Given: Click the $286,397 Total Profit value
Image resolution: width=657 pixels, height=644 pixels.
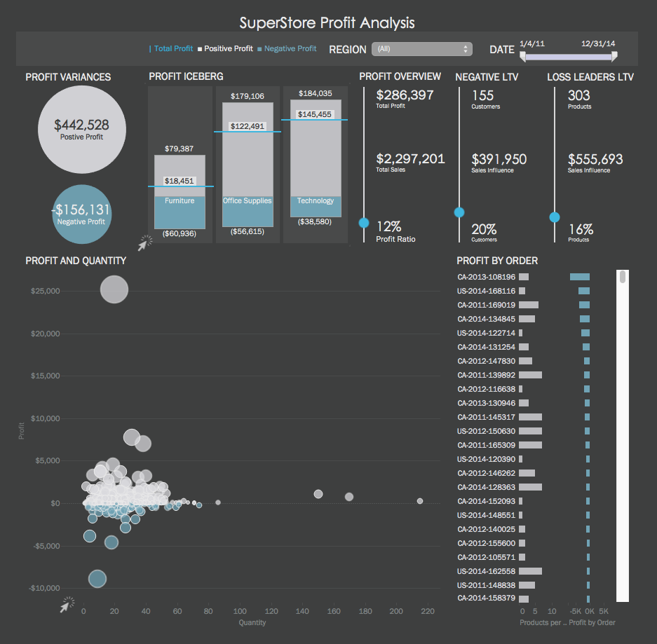Looking at the screenshot, I should (x=405, y=95).
